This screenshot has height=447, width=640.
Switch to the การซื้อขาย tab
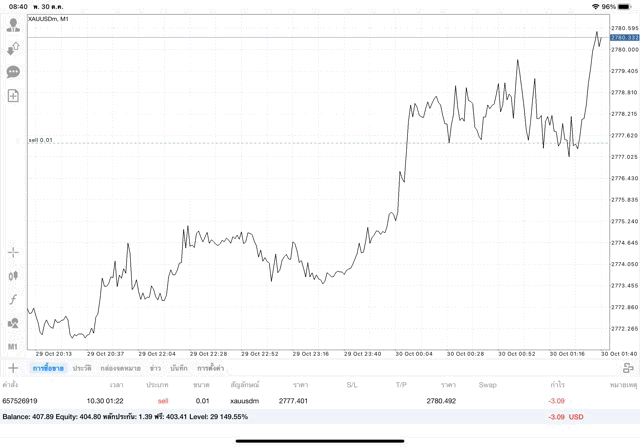(x=47, y=368)
